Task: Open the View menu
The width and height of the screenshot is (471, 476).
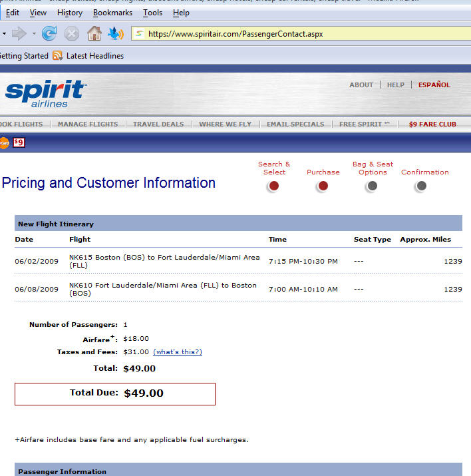Action: coord(38,13)
